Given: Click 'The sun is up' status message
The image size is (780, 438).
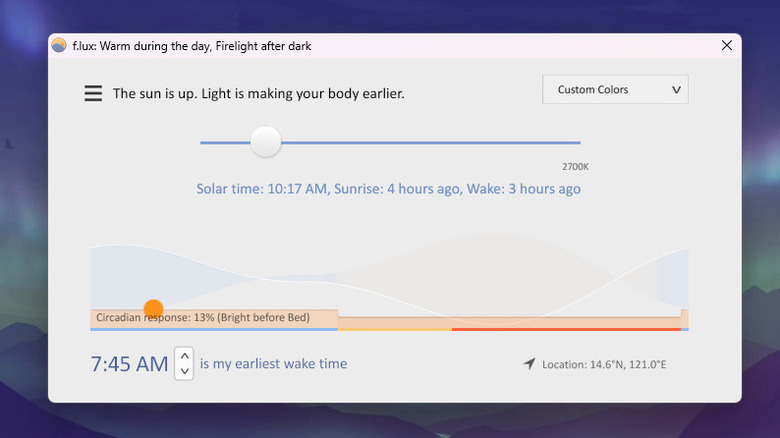Looking at the screenshot, I should (x=259, y=94).
